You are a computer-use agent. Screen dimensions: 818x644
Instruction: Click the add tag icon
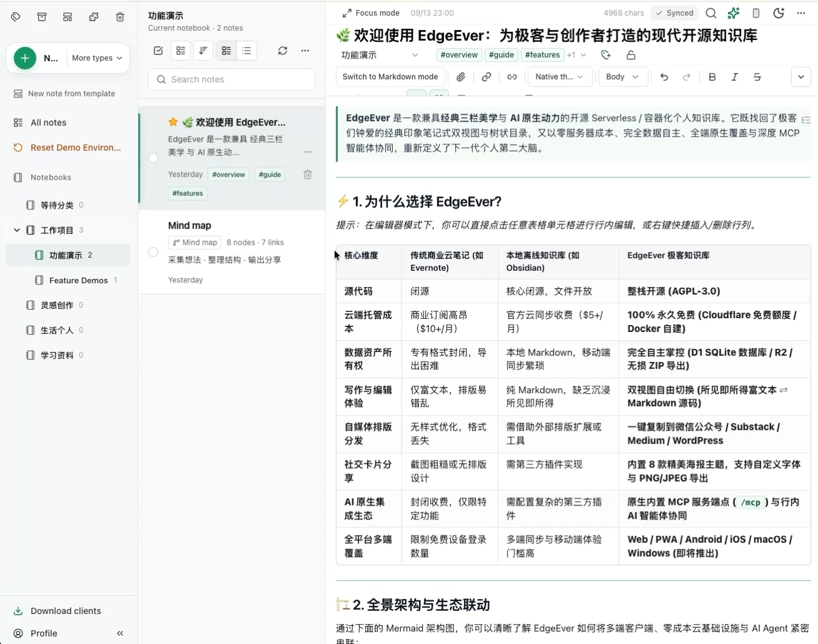pos(606,55)
